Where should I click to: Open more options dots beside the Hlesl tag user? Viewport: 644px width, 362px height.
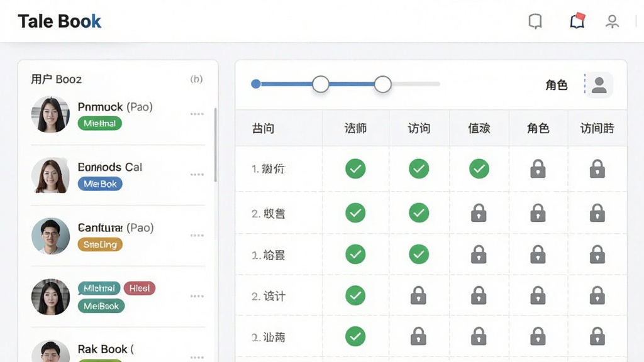pos(197,297)
